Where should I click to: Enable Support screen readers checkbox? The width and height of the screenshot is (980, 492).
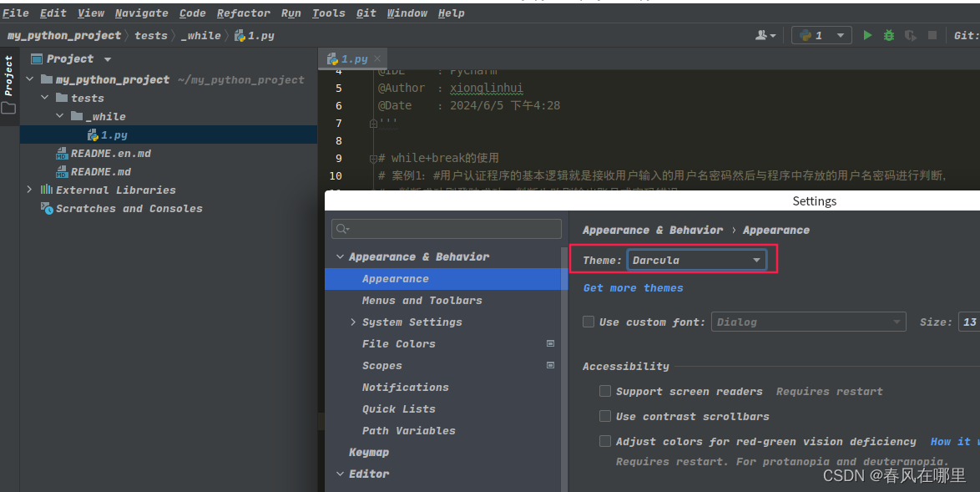pyautogui.click(x=604, y=391)
